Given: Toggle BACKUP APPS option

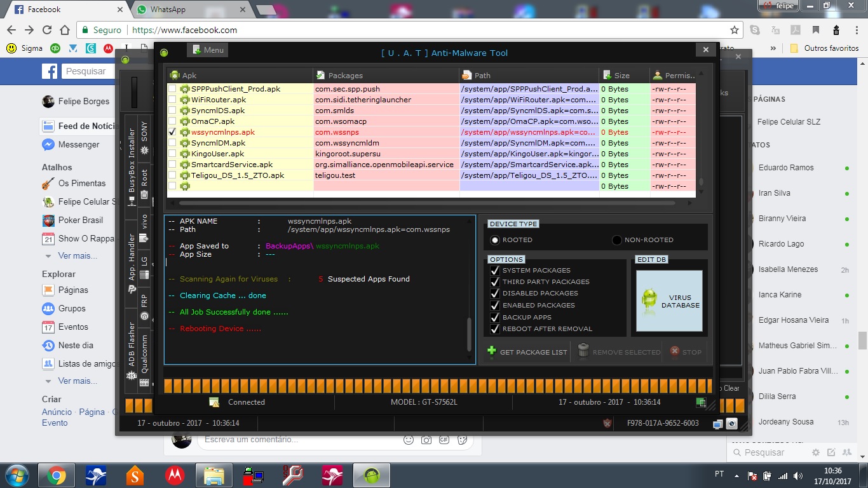Looking at the screenshot, I should (495, 317).
